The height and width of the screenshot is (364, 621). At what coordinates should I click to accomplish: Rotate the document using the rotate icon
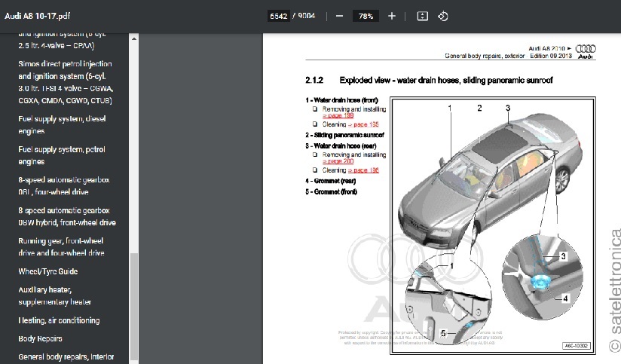443,16
